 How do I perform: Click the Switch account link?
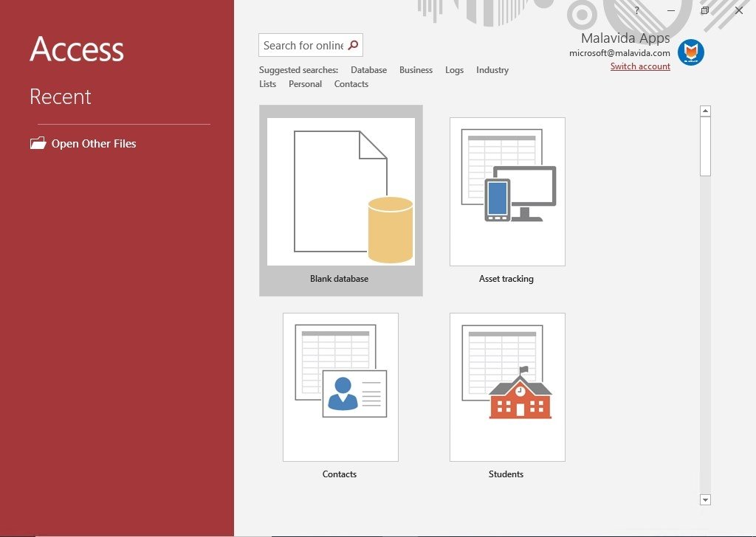pos(640,66)
